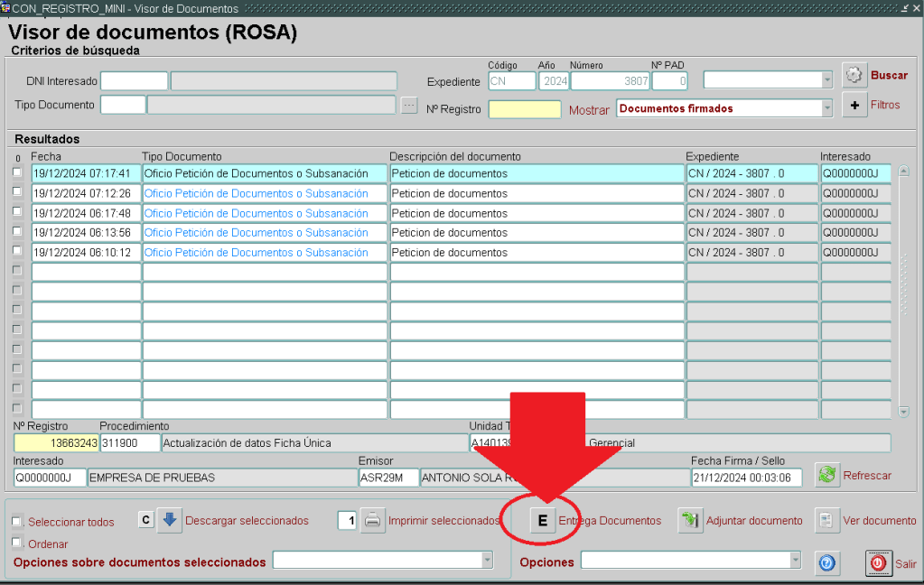Open Opciones sobre documentos seleccionados dropdown
The width and height of the screenshot is (924, 585).
pyautogui.click(x=488, y=562)
